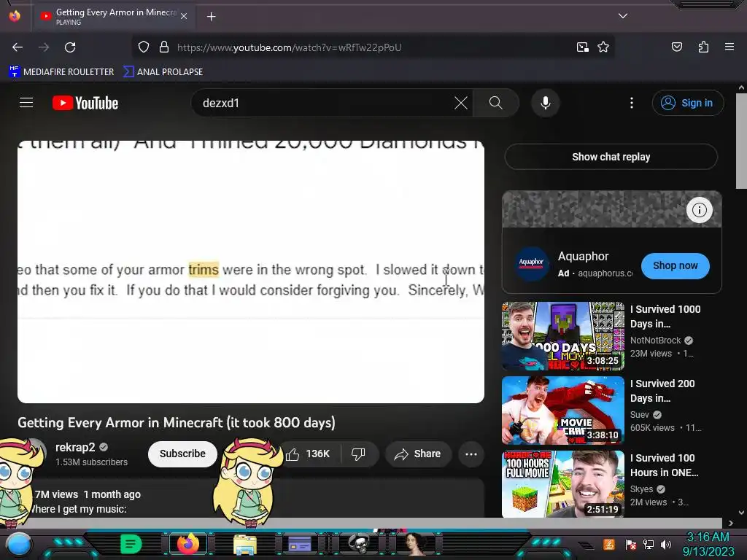Open MEDIAFIRE ROULETTER bookmark

tap(61, 72)
